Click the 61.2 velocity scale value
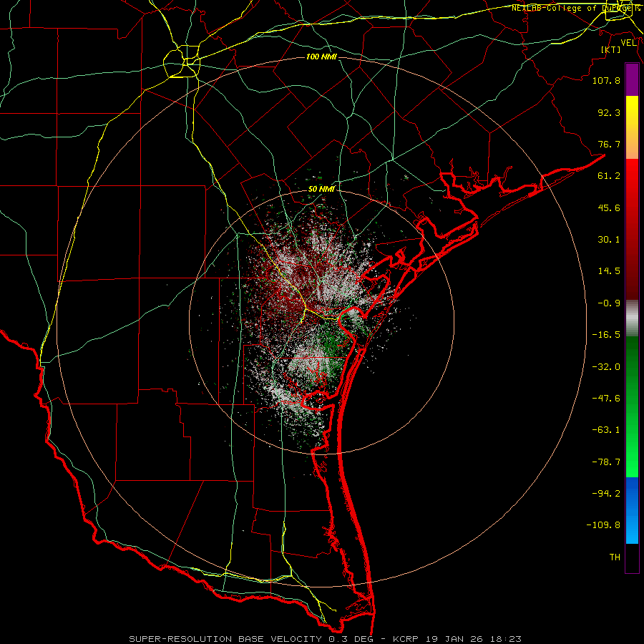 click(x=609, y=176)
